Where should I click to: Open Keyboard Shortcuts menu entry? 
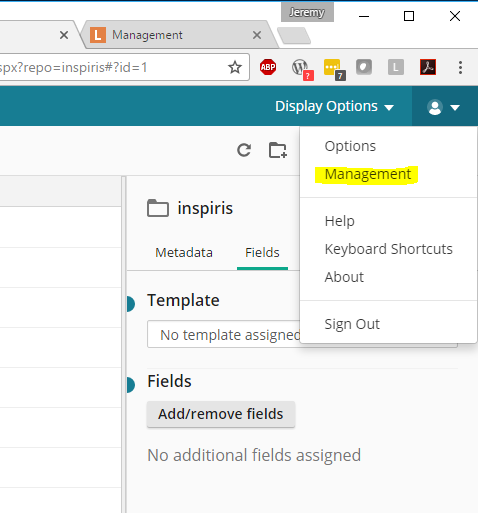point(389,249)
